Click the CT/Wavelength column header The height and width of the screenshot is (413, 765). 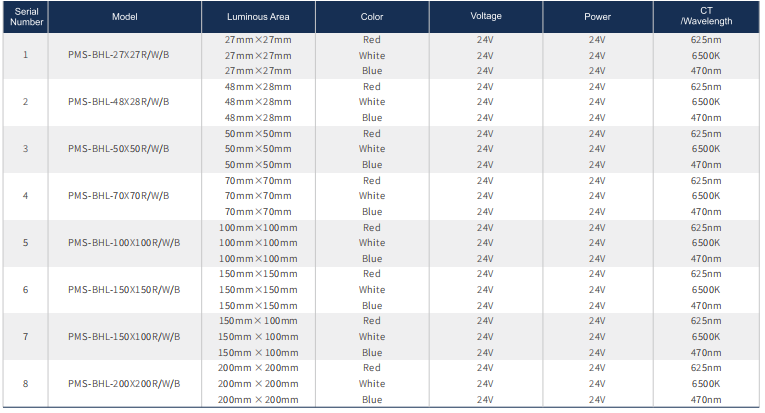(706, 17)
